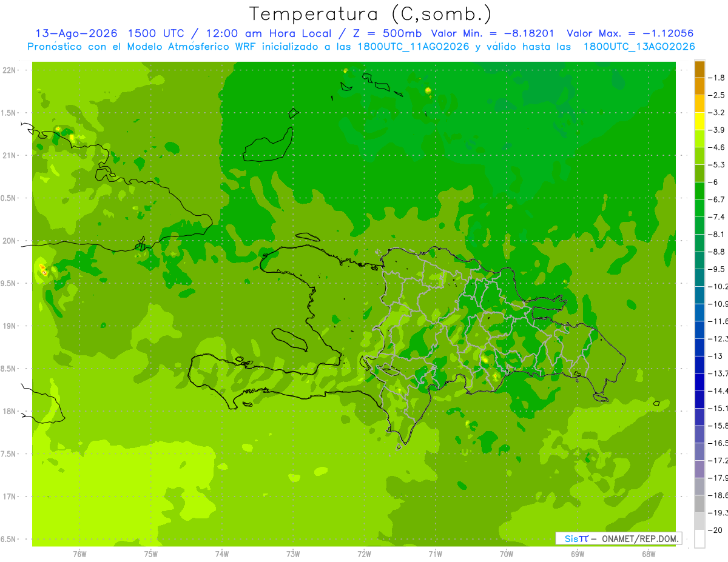Click the '21N' latitude label
The image size is (728, 562).
pos(9,156)
